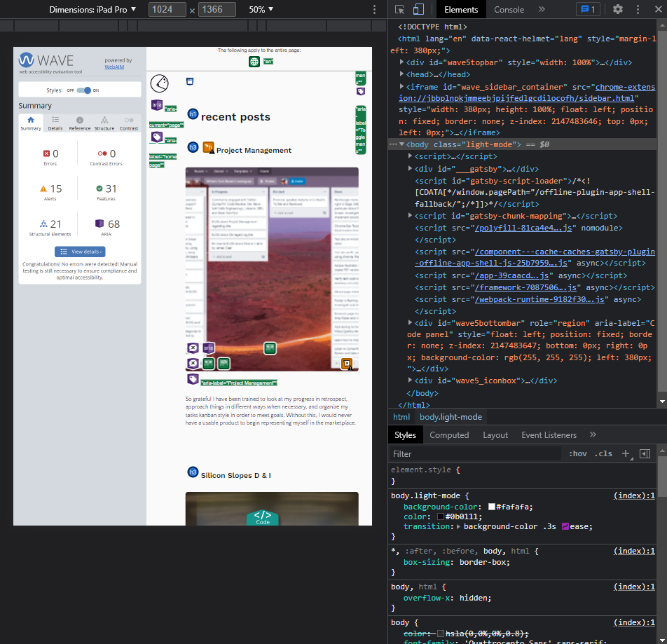Follow the WebAIM link

114,67
